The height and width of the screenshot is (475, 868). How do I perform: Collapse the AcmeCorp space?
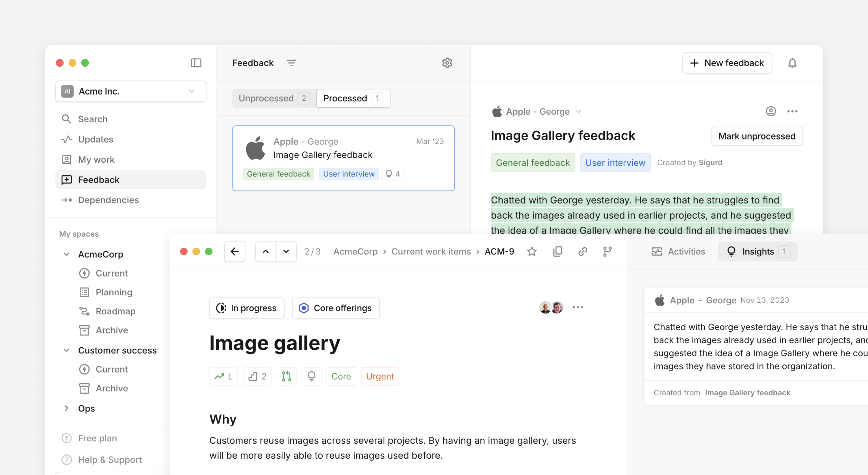coord(66,254)
